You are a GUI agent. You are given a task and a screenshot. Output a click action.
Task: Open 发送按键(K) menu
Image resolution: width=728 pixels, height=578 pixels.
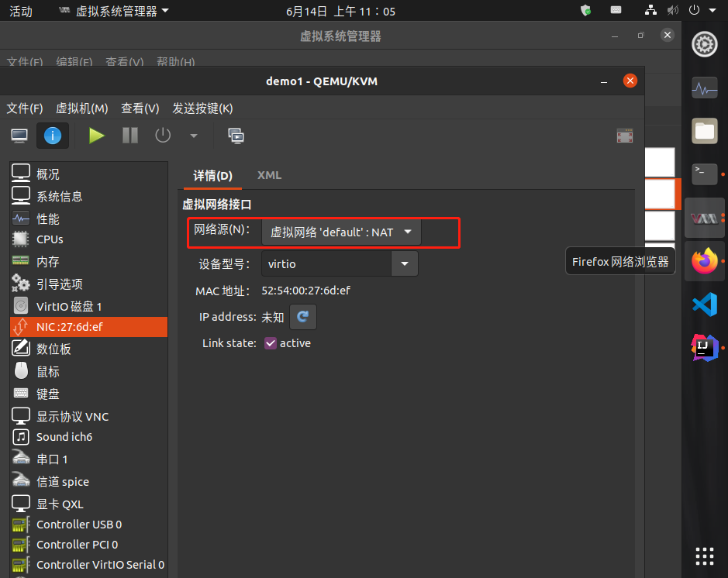point(202,108)
